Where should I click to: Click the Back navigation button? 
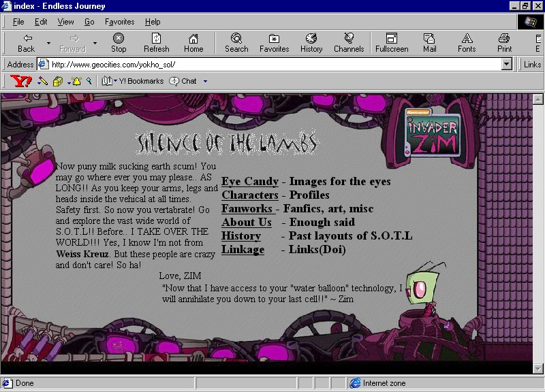pyautogui.click(x=27, y=43)
